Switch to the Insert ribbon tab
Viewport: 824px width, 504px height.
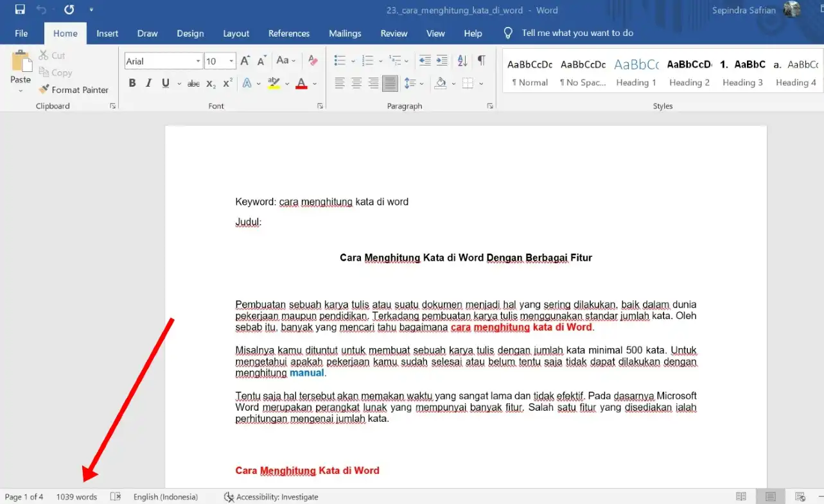[107, 33]
